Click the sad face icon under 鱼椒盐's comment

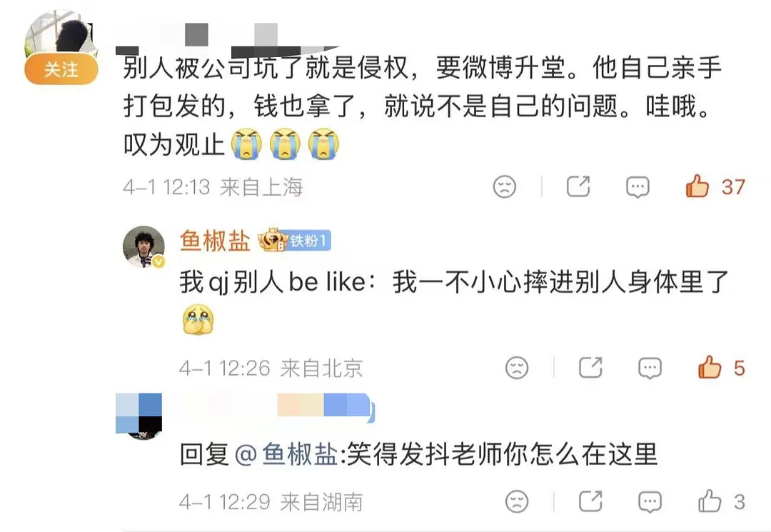click(x=515, y=368)
